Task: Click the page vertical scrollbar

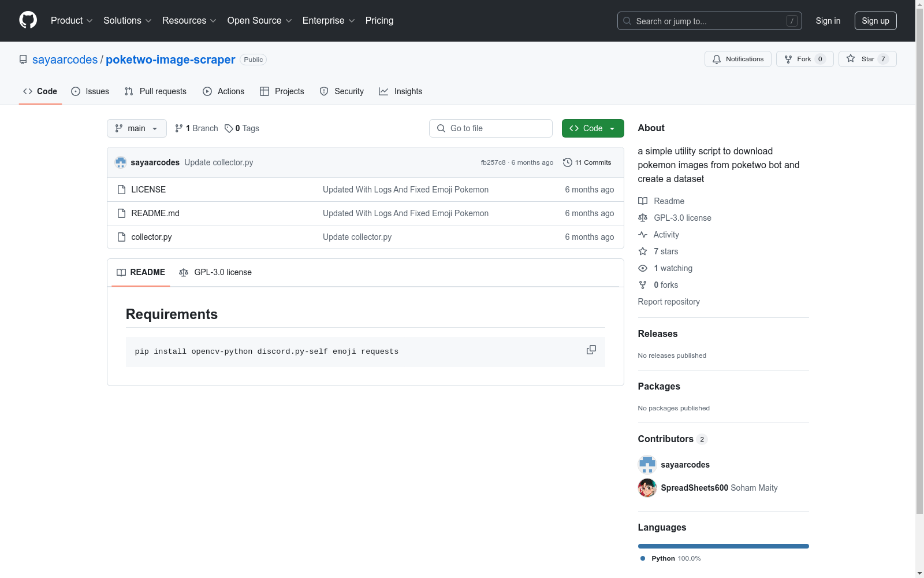Action: (x=919, y=260)
